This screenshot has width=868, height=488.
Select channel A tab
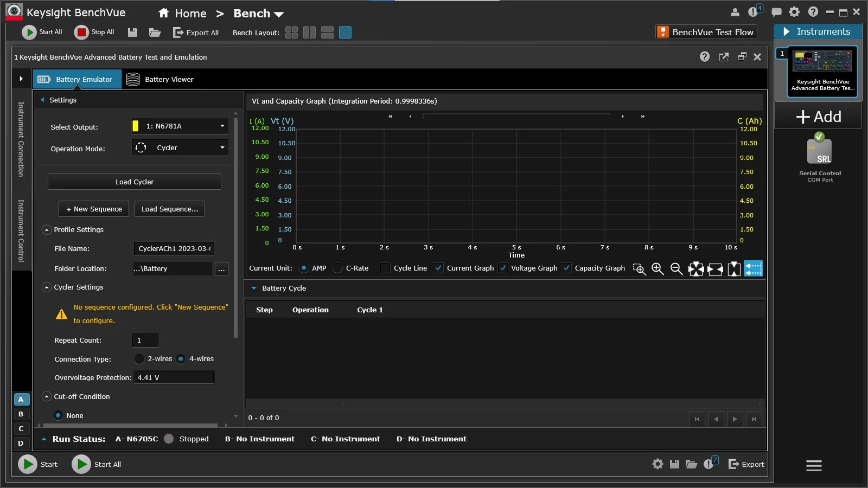[x=21, y=400]
